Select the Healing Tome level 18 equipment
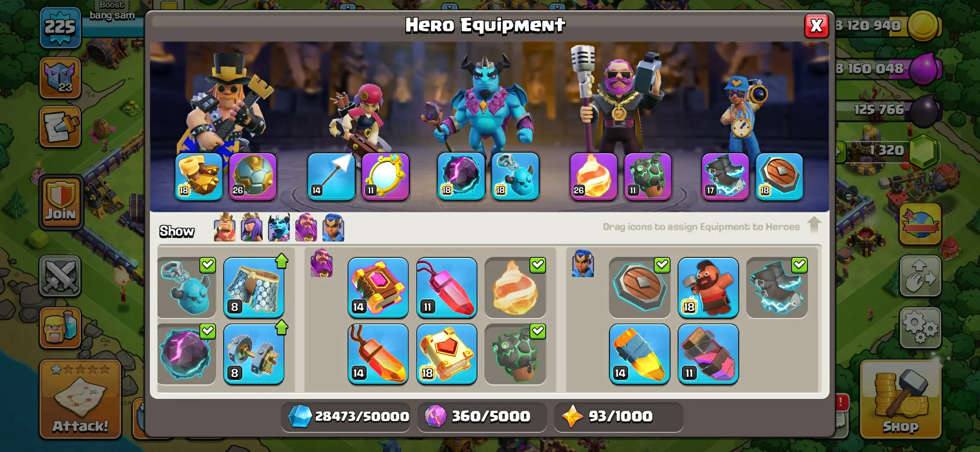The image size is (980, 452). (446, 354)
